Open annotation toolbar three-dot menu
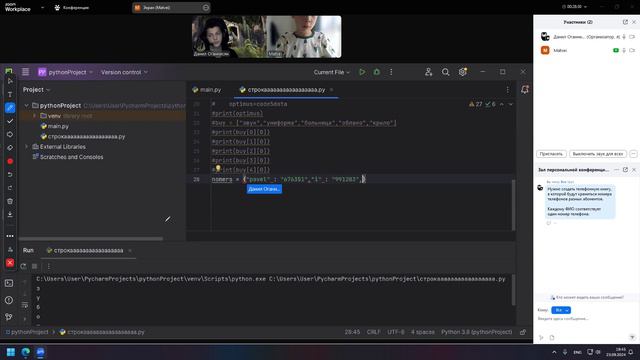Viewport: 640px width, 360px height. 10,236
